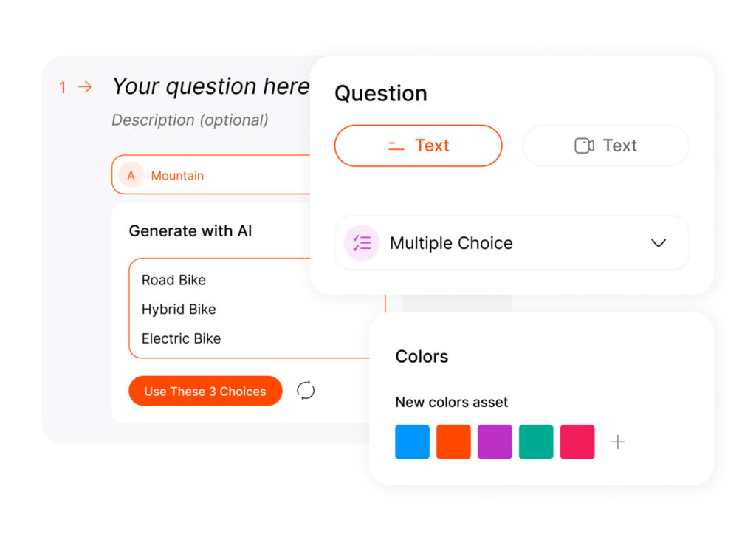The height and width of the screenshot is (540, 756).
Task: Select the active Text question format
Action: 418,146
